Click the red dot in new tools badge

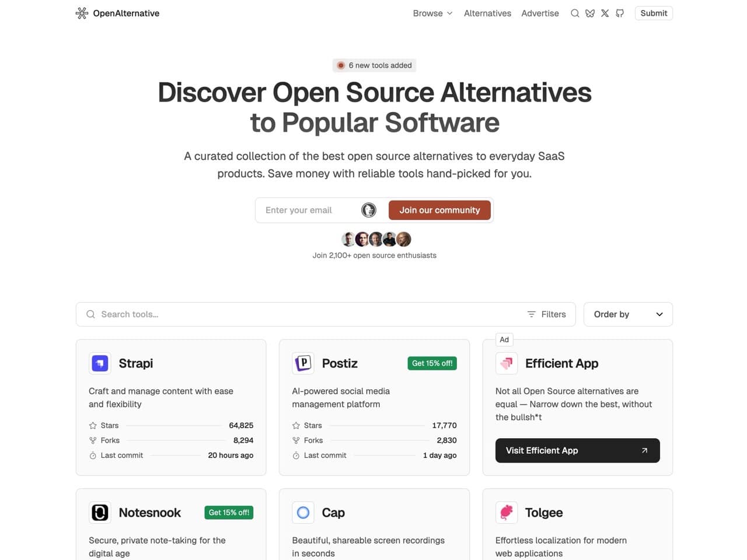point(341,65)
